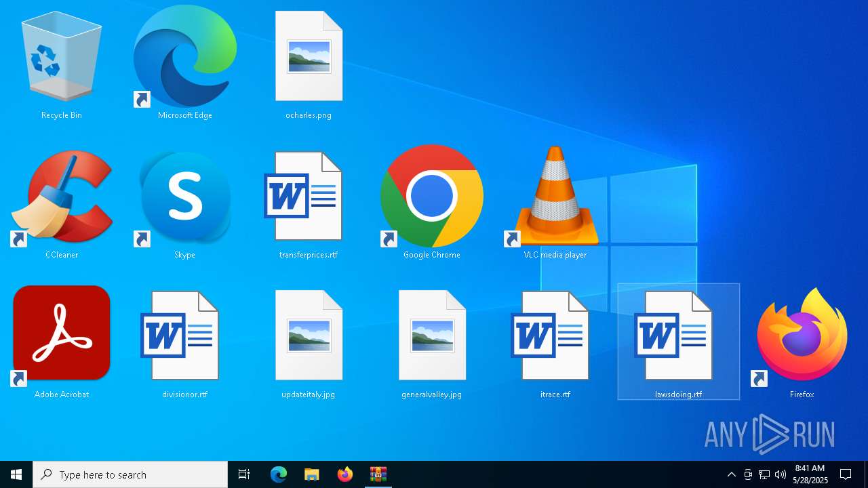Open the Meet Now tray icon

(747, 474)
